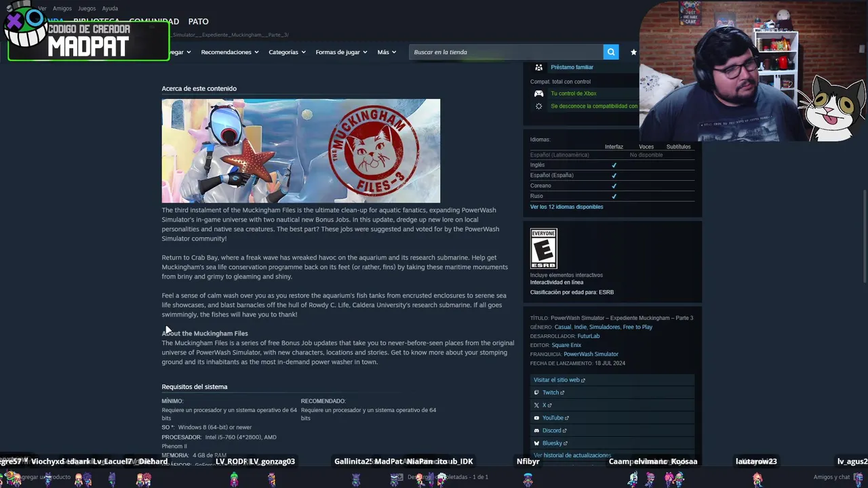Click the ESRB Everyone rating badge

(543, 249)
